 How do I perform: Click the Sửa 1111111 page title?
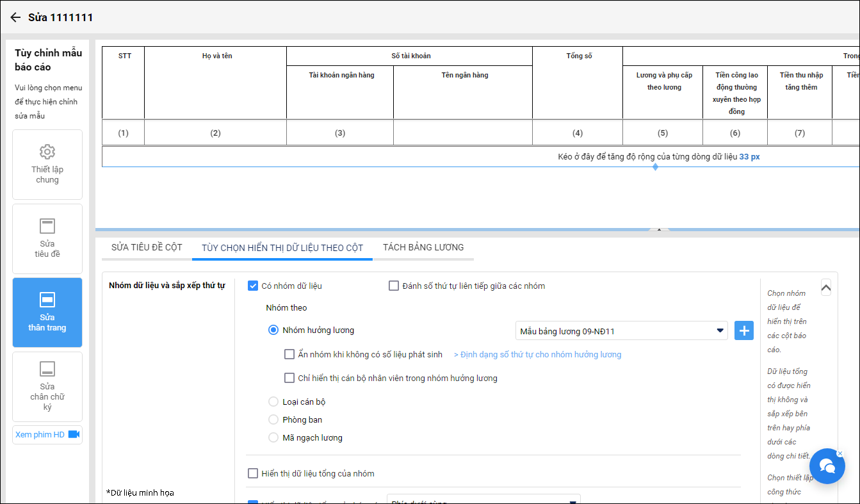pos(60,17)
